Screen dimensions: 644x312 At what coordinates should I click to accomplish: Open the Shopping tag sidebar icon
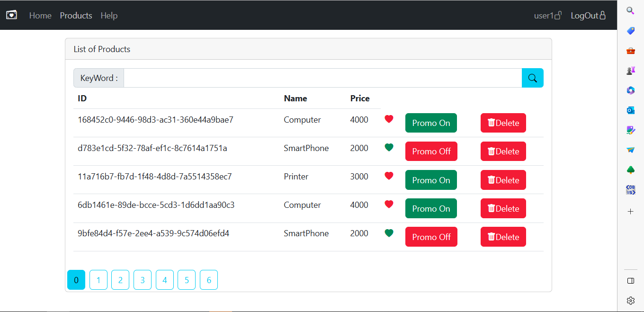[630, 30]
